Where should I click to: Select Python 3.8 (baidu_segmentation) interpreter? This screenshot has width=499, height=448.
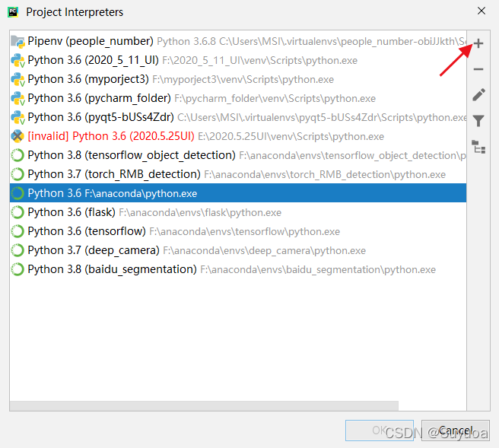pos(112,269)
